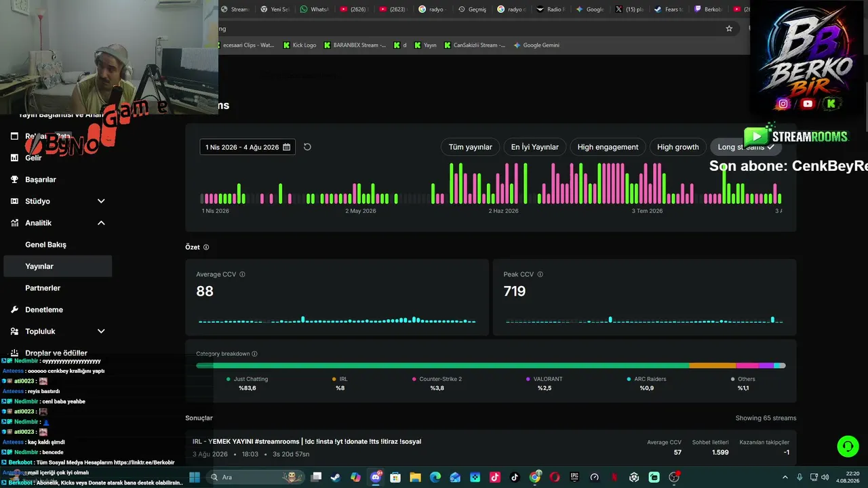Viewport: 868px width, 488px height.
Task: Open the Yayın bookmark
Action: [x=425, y=45]
